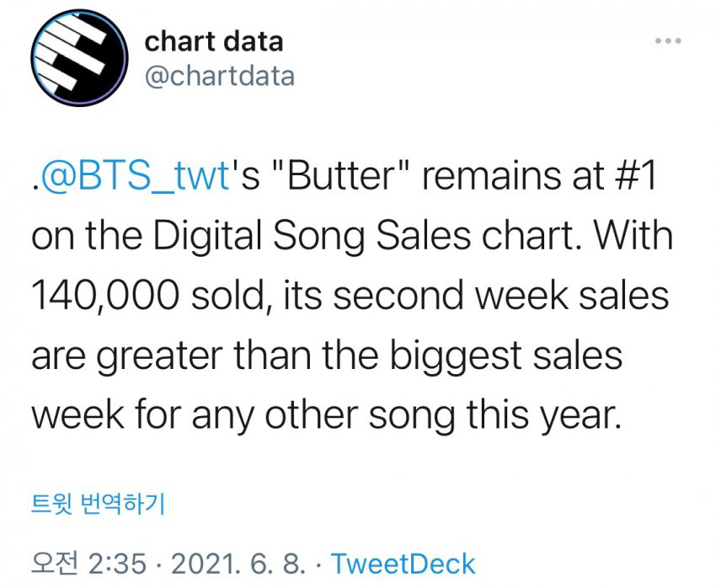Screen dimensions: 716x588
Task: Click the 2021. 6. 8. date
Action: (x=238, y=564)
